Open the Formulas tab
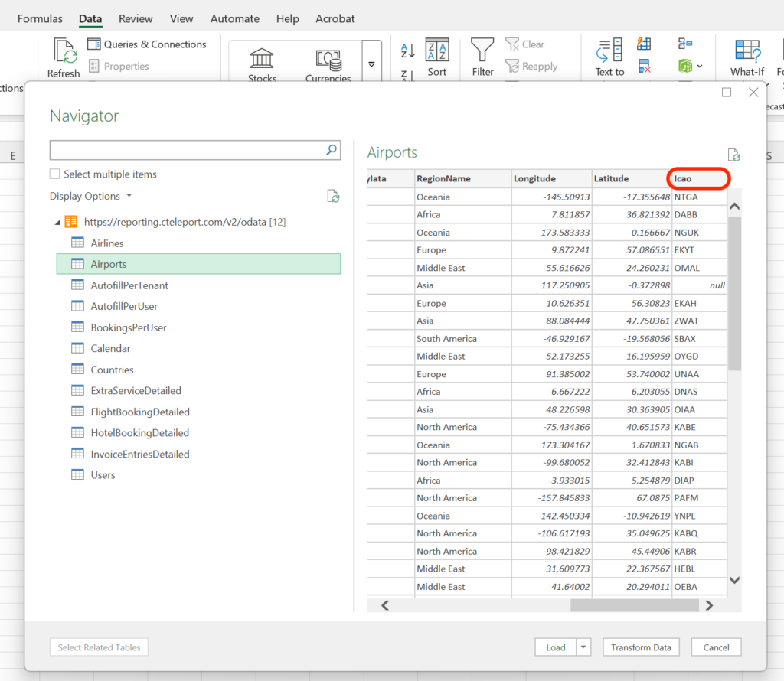This screenshot has height=681, width=784. 40,19
